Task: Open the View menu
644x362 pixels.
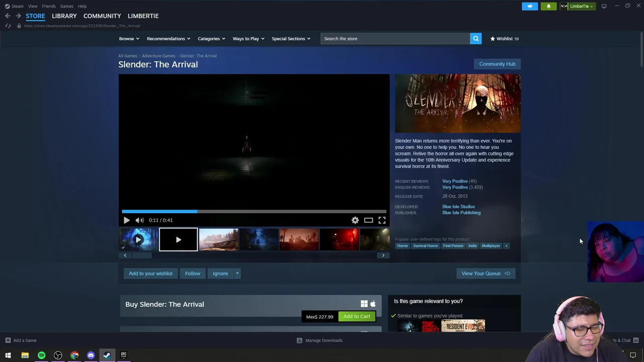Action: pyautogui.click(x=33, y=6)
